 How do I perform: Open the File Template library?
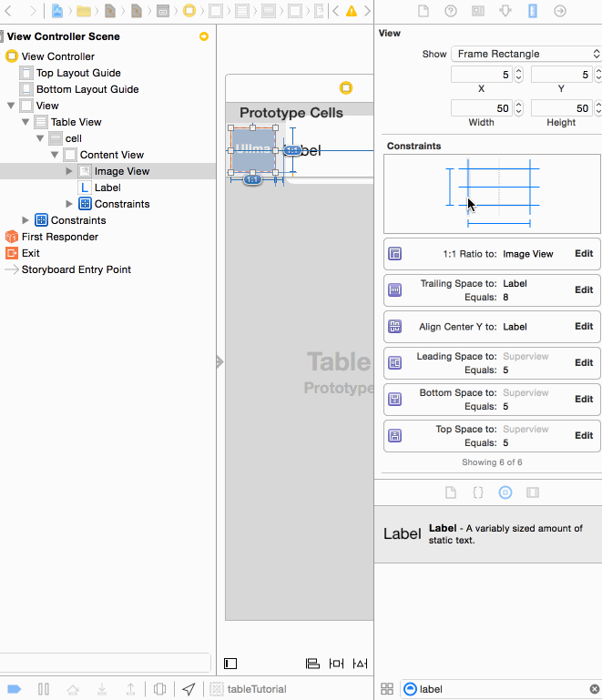point(451,492)
